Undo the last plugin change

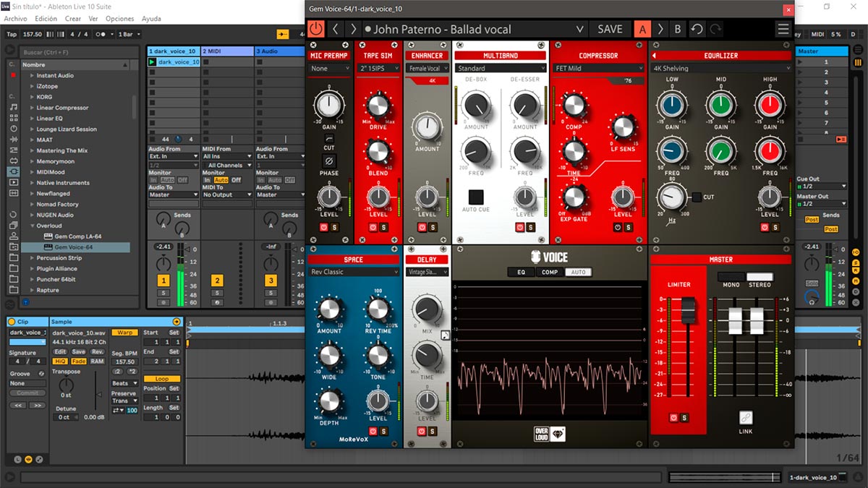(697, 29)
